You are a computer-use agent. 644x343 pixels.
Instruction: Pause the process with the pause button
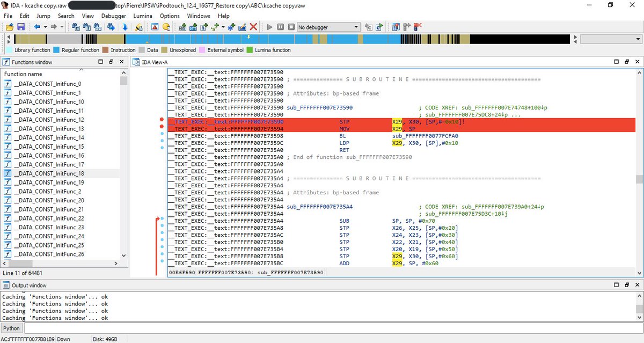pos(280,27)
